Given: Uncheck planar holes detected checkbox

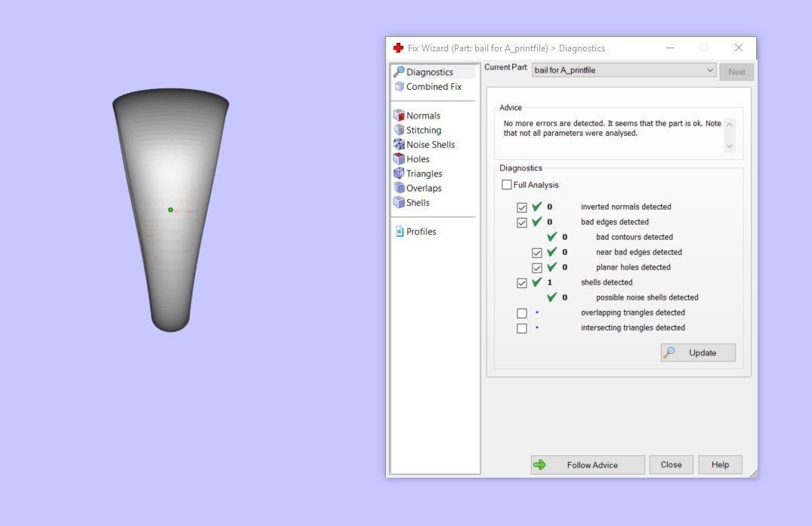Looking at the screenshot, I should coord(536,267).
